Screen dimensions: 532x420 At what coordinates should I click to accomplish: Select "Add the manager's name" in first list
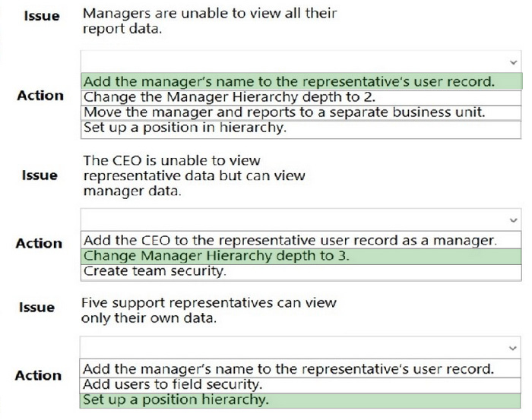301,81
